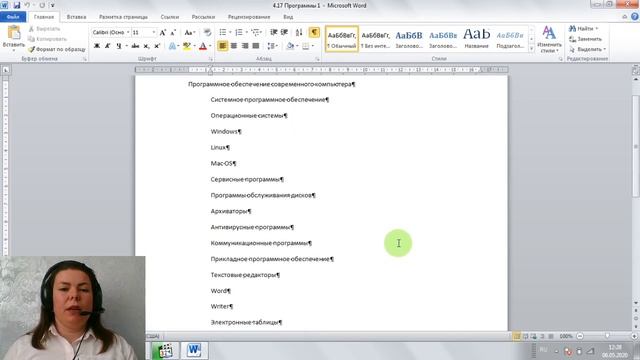Click the Text Effects icon

[x=172, y=46]
